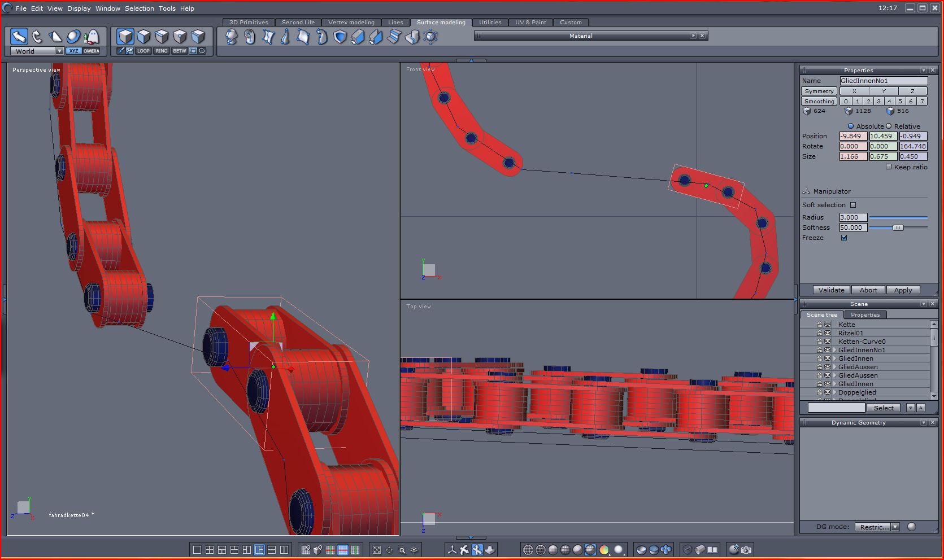Viewport: 944px width, 560px height.
Task: Collapse the Dynamic Geometry panel arrow
Action: coord(924,422)
